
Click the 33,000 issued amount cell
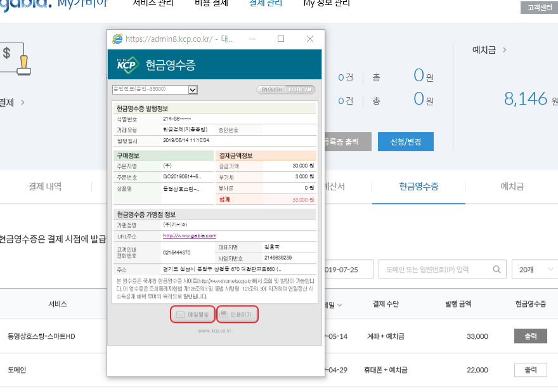[477, 336]
